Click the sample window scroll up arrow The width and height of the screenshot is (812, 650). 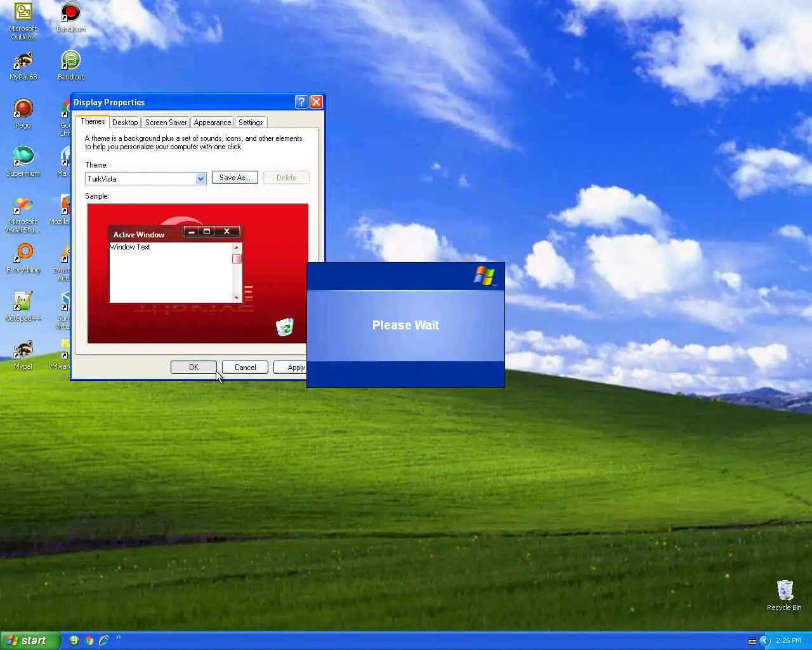237,247
